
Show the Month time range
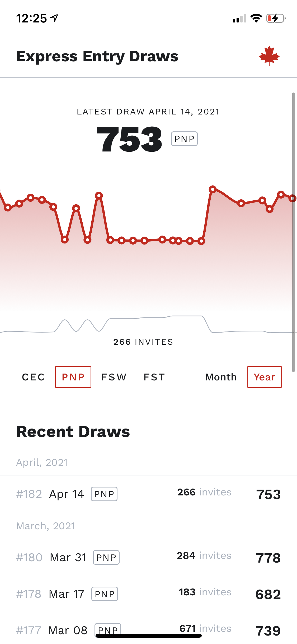click(221, 377)
